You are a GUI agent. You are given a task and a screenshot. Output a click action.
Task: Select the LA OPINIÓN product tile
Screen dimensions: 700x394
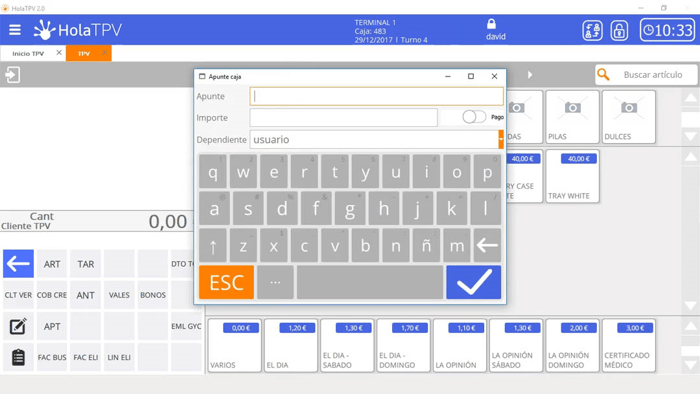click(459, 345)
